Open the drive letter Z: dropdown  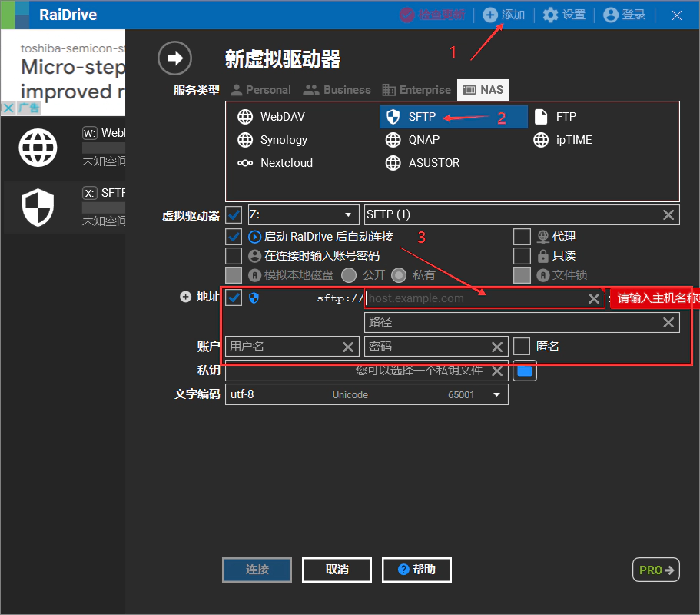click(303, 214)
